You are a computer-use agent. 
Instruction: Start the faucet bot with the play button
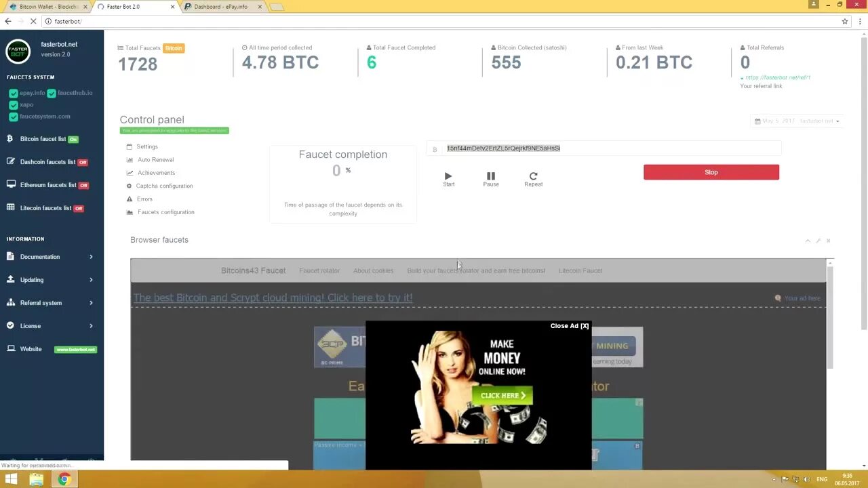click(448, 179)
